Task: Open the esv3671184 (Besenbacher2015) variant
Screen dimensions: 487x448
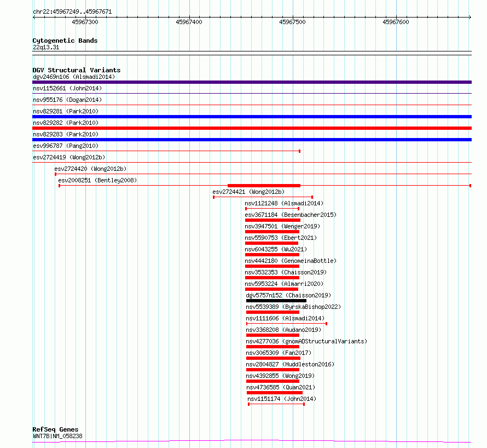Action: click(x=291, y=215)
